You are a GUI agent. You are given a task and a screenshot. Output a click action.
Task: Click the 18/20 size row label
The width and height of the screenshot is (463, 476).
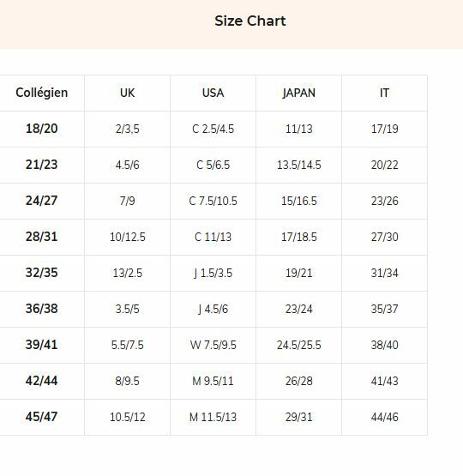(41, 129)
